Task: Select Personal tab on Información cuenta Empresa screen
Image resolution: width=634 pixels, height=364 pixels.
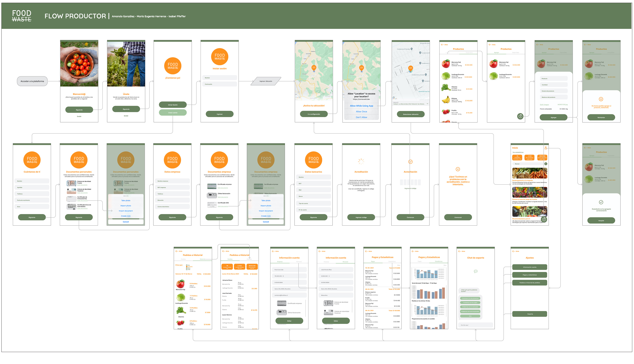Action: click(299, 262)
